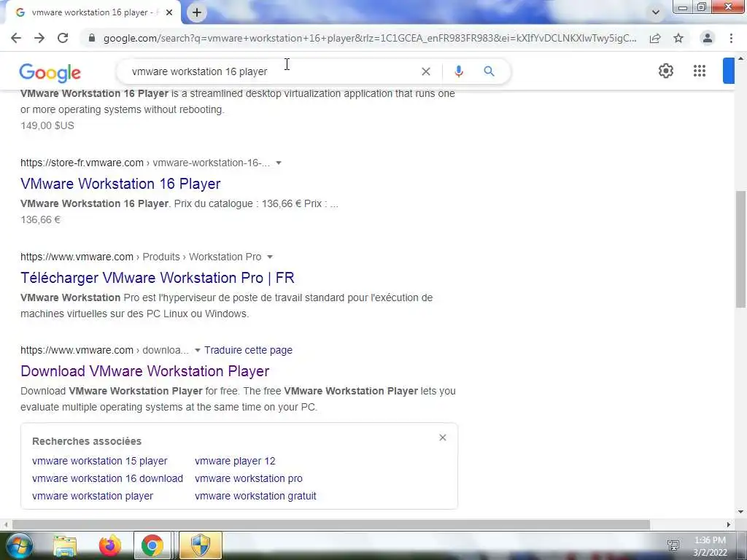Submit search with the magnifier icon
Image resolution: width=747 pixels, height=560 pixels.
[x=489, y=71]
